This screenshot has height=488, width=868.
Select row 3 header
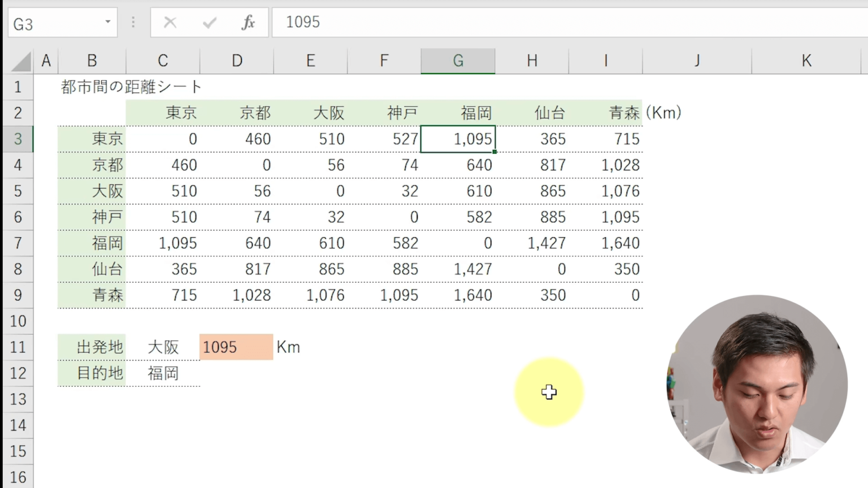tap(18, 139)
